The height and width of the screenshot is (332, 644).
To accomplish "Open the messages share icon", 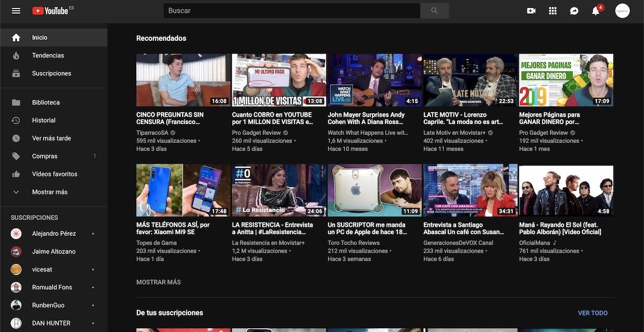I will pyautogui.click(x=574, y=11).
